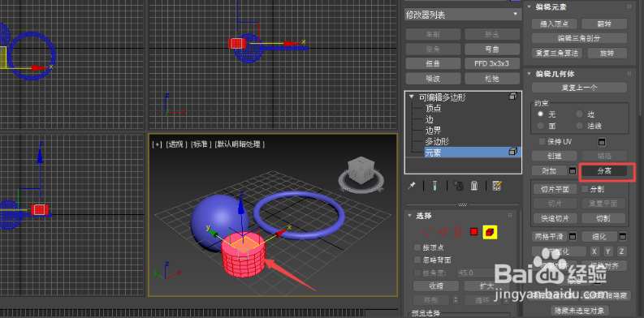Open settings box next to 保持 UV
The width and height of the screenshot is (644, 318).
[x=602, y=142]
